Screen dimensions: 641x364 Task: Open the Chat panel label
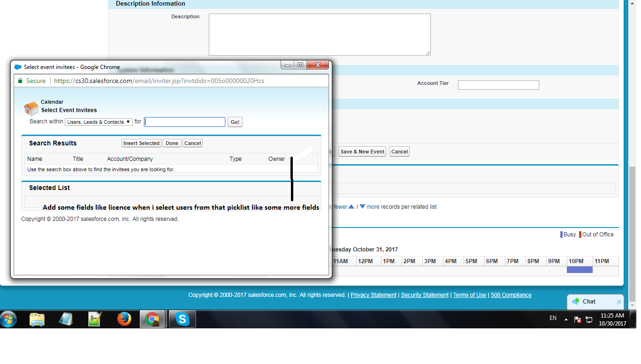coord(589,302)
